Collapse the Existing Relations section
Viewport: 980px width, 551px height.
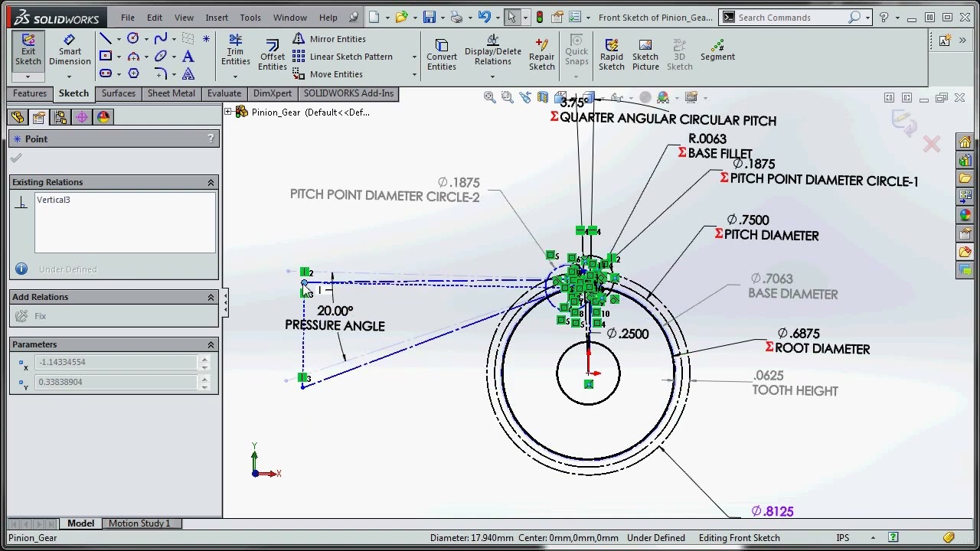click(x=211, y=182)
